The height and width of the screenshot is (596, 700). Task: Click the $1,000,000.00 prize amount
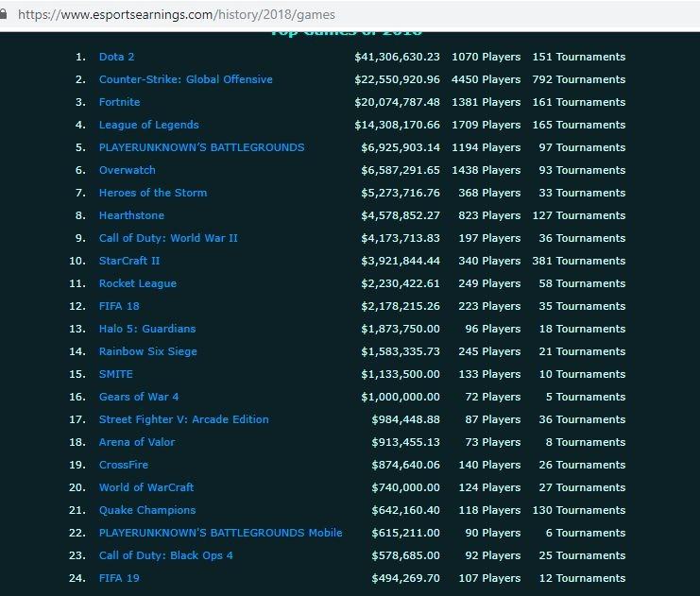[401, 397]
